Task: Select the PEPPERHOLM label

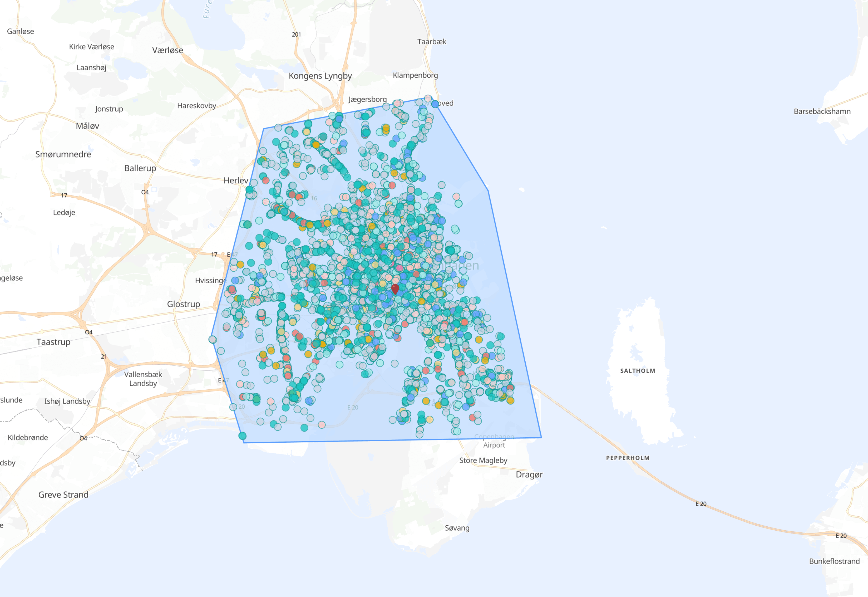Action: coord(628,458)
